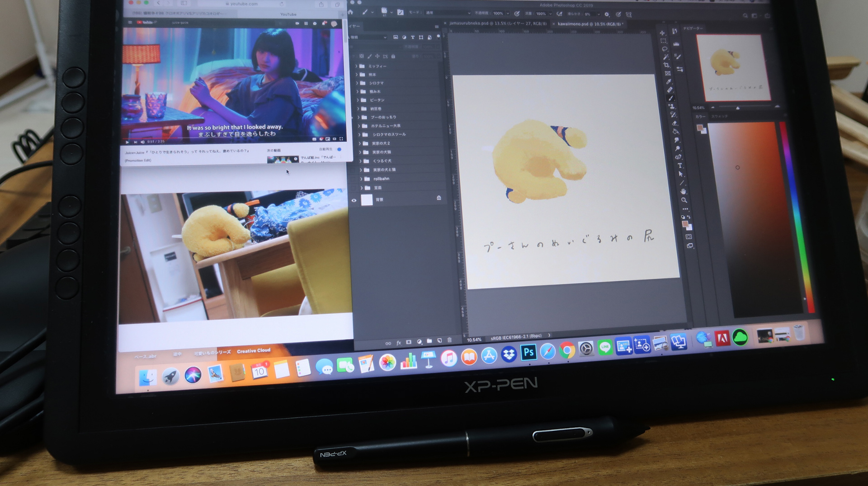Toggle adjustment layer filter in Layers panel
Screen dimensions: 868x486
click(x=404, y=37)
